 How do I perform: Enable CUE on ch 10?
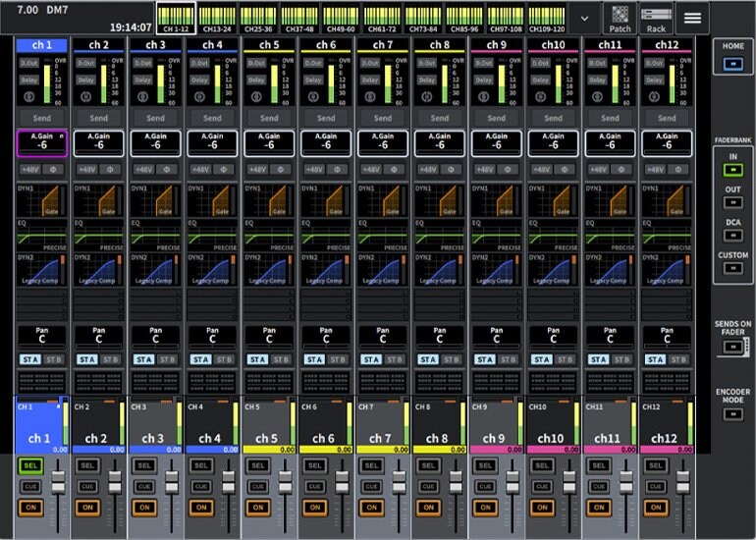click(x=542, y=486)
